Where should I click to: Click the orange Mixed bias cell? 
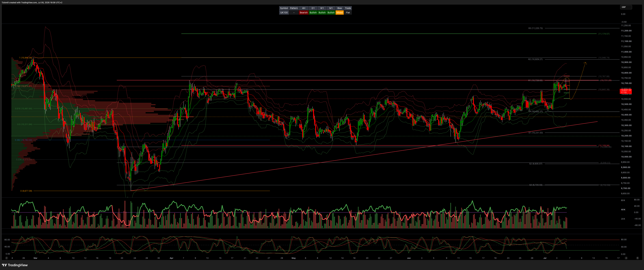click(x=339, y=13)
